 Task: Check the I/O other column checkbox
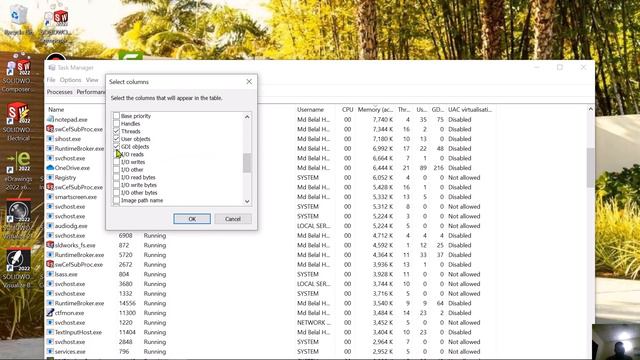pyautogui.click(x=116, y=169)
